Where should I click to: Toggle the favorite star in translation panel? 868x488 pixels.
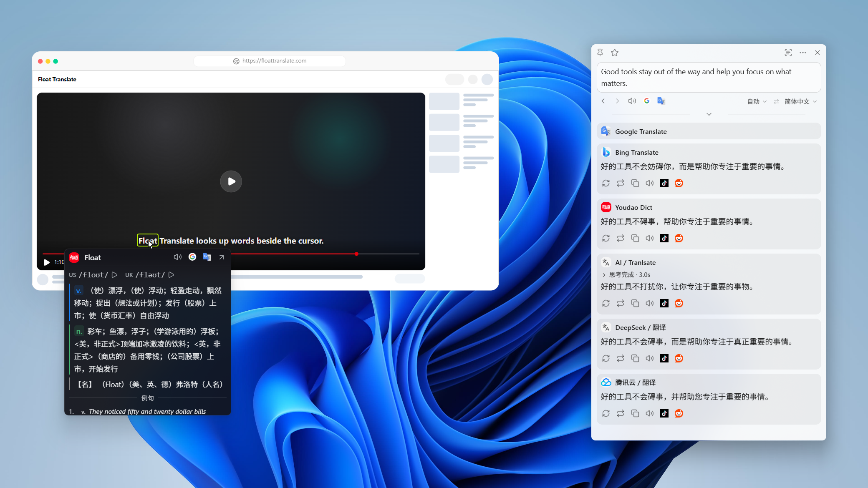coord(615,53)
